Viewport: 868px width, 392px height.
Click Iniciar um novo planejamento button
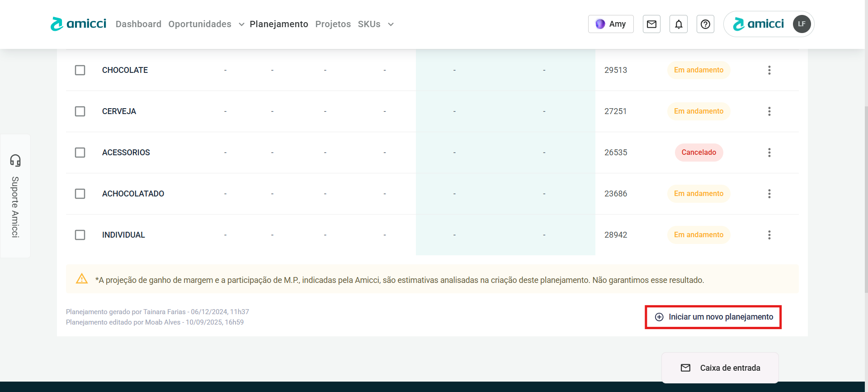tap(713, 317)
